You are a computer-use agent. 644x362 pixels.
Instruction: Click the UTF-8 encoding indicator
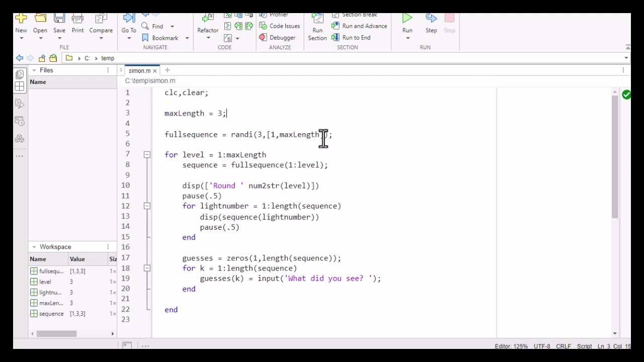pyautogui.click(x=542, y=346)
